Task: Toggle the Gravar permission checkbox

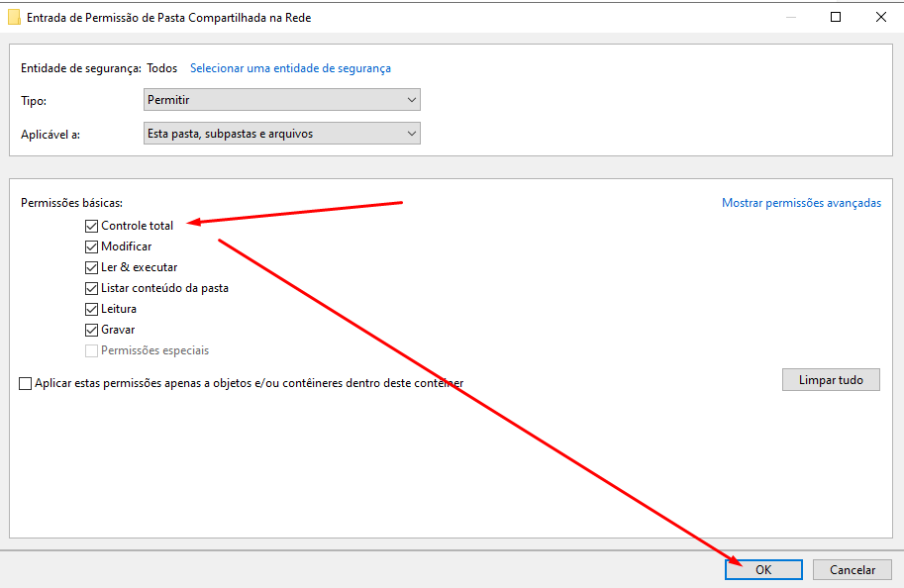Action: tap(91, 330)
